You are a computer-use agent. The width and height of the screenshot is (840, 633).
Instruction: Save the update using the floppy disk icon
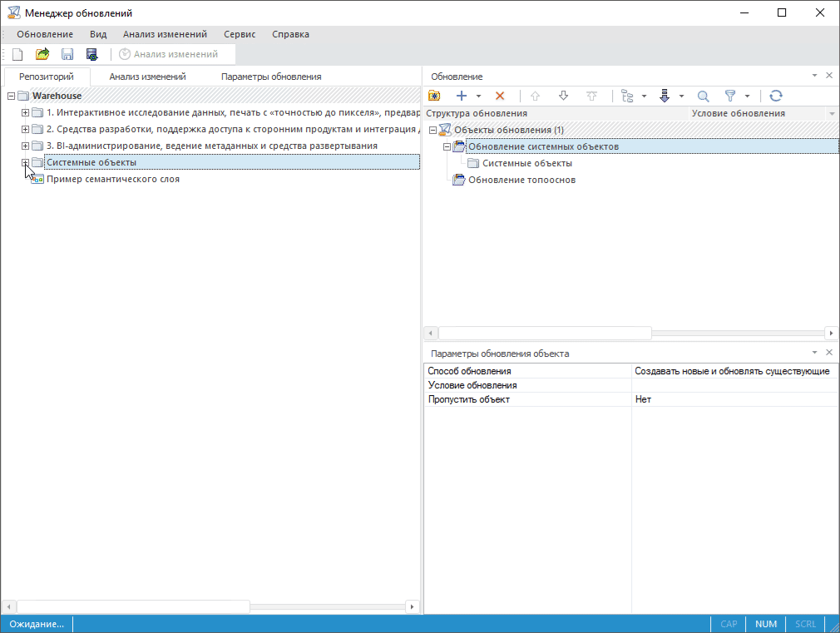point(67,54)
